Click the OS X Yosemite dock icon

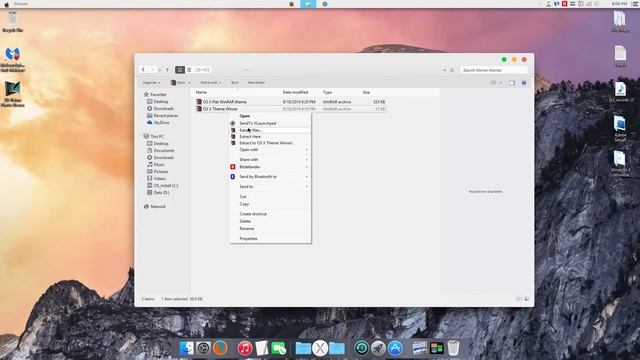point(320,348)
